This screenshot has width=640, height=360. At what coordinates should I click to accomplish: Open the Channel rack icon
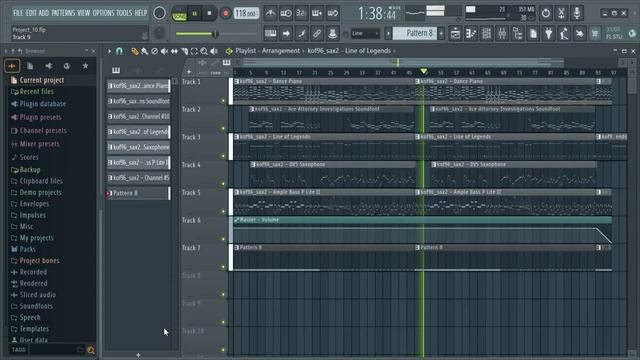pyautogui.click(x=486, y=33)
